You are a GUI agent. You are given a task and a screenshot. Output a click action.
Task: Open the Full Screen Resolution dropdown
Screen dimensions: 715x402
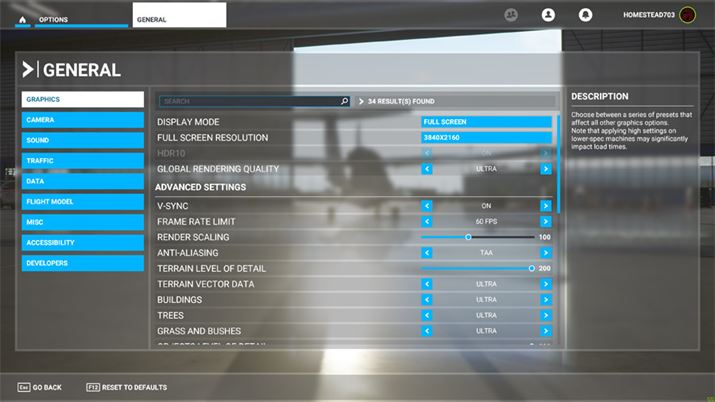(x=486, y=137)
